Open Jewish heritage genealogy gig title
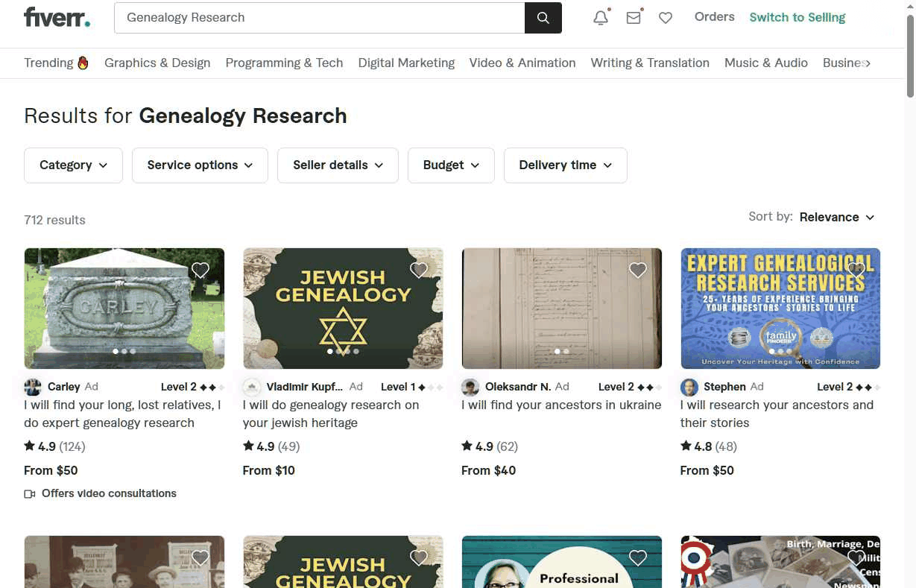 (x=331, y=414)
